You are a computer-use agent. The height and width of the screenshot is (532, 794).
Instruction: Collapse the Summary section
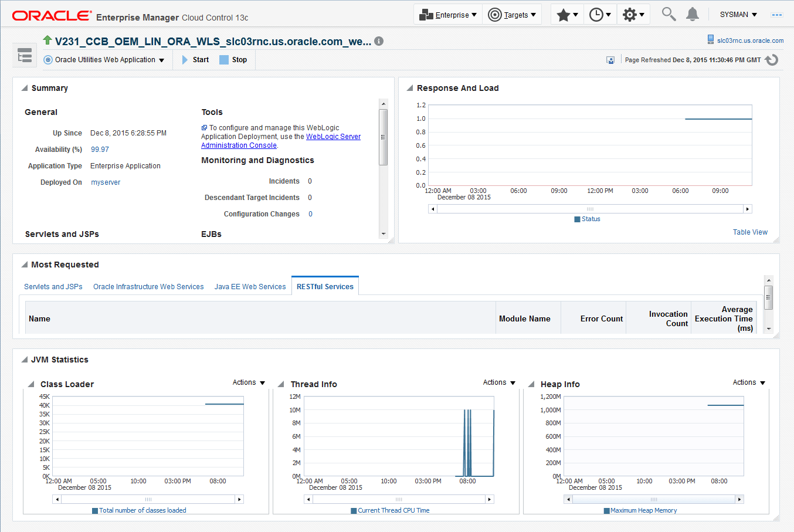[x=25, y=88]
